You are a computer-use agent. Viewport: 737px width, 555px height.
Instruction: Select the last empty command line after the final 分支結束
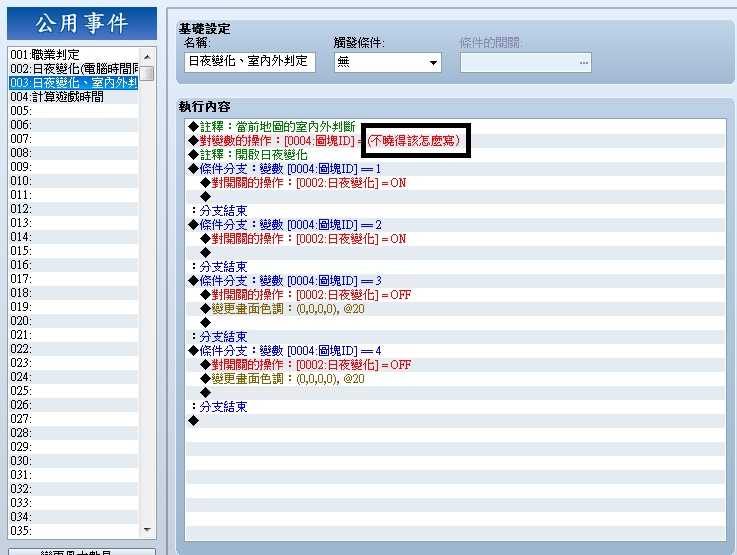[455, 421]
